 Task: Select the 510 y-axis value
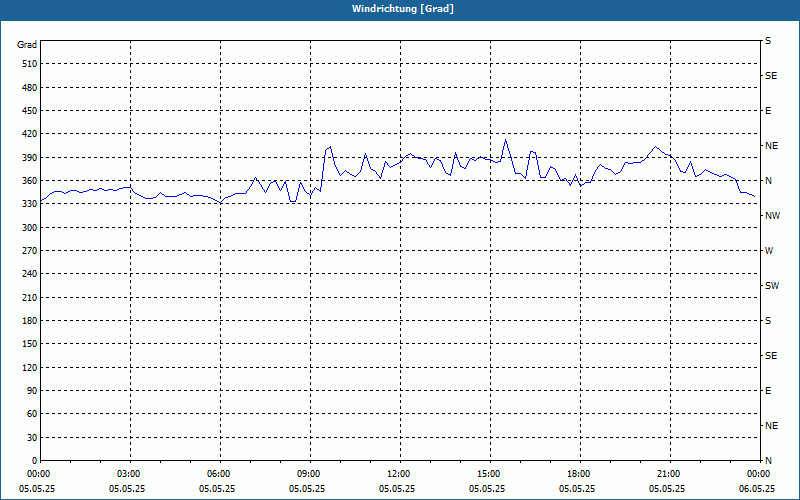[30, 64]
